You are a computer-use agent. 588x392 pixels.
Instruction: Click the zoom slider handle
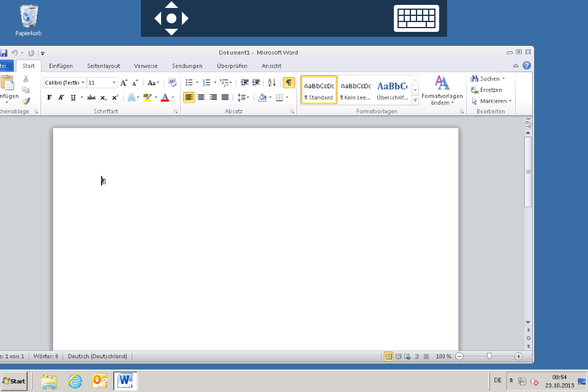[x=489, y=356]
